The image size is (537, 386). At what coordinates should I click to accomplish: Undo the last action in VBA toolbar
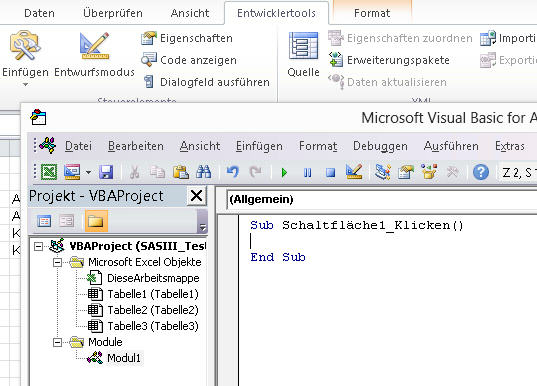[233, 172]
